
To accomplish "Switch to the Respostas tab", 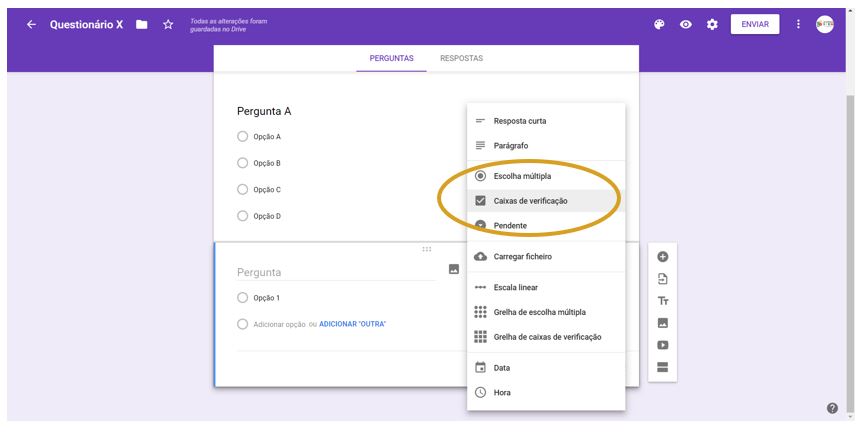I will tap(461, 59).
